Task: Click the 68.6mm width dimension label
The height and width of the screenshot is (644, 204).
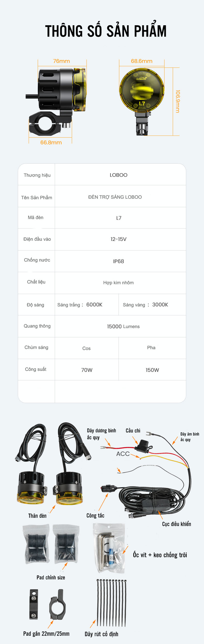Action: pos(142,61)
